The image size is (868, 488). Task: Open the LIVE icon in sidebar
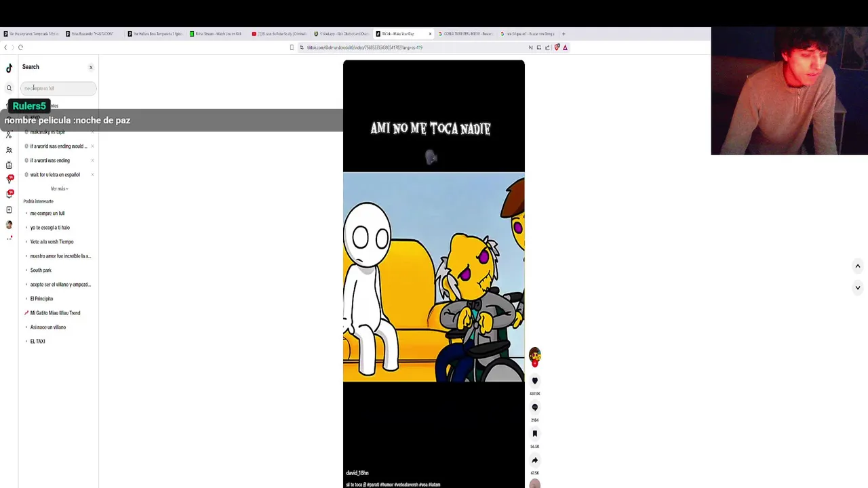[9, 165]
